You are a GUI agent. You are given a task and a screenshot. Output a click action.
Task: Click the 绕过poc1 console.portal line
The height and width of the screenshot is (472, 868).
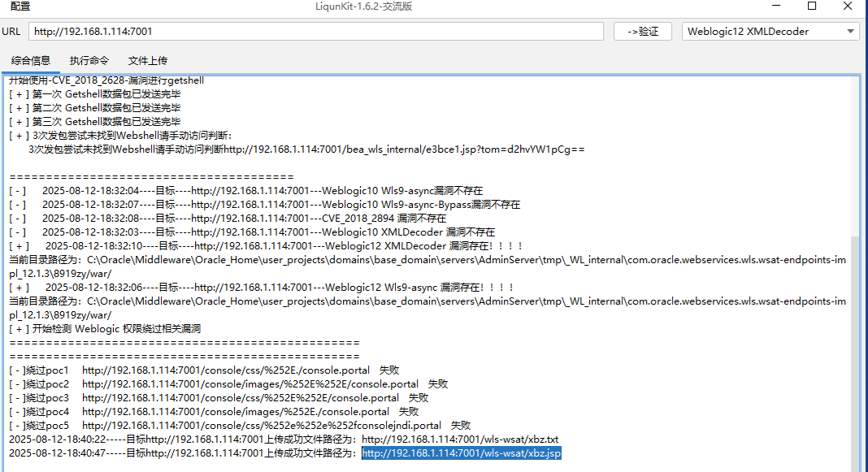[x=204, y=370]
